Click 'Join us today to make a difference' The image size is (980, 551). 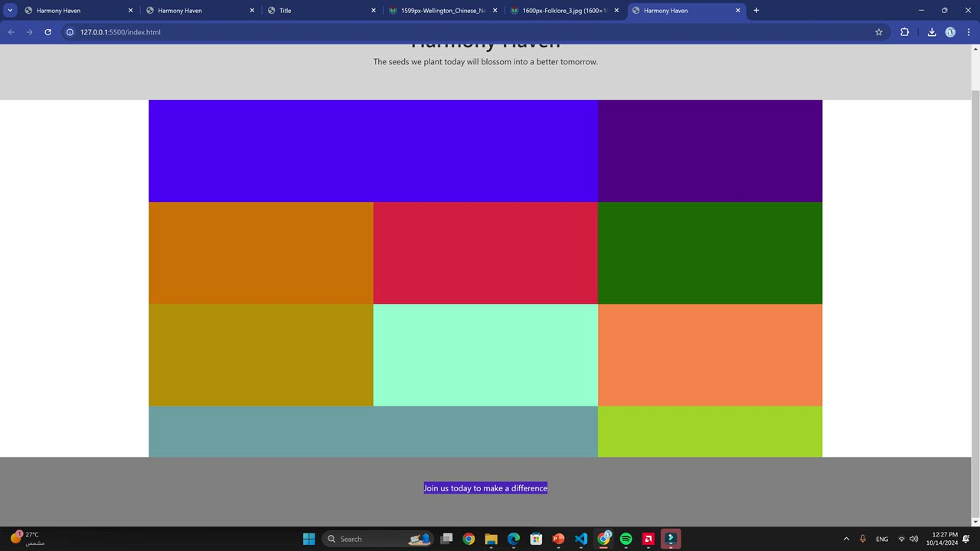(x=485, y=488)
